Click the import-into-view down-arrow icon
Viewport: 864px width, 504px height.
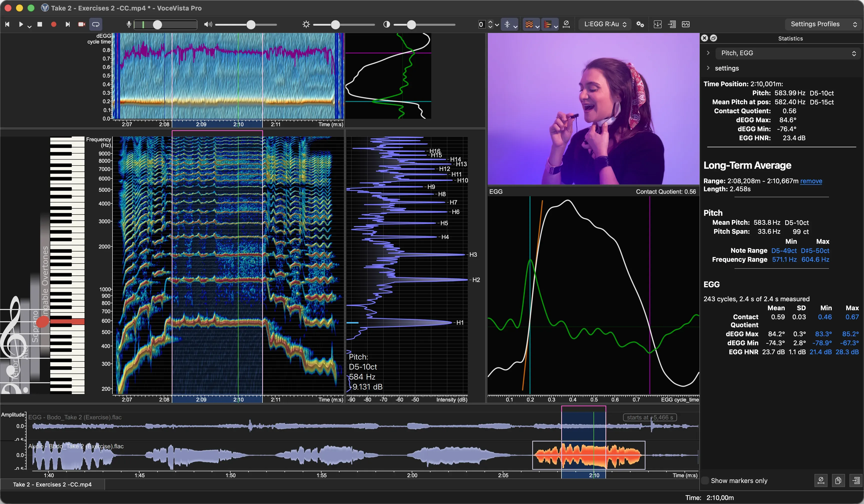657,24
